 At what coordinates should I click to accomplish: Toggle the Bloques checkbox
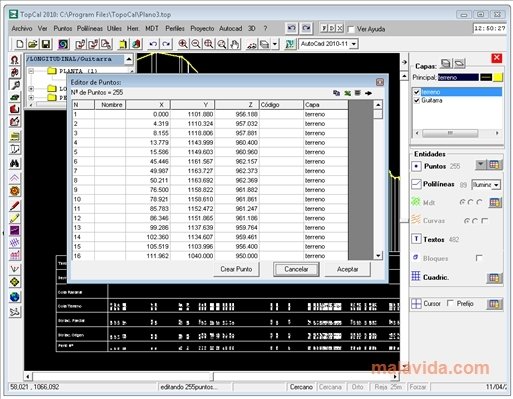[479, 258]
